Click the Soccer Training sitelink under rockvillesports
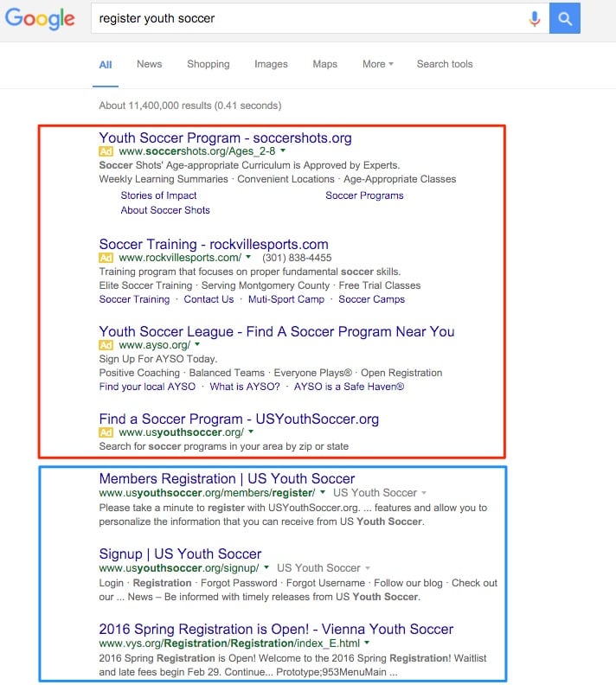This screenshot has width=616, height=685. coord(135,299)
